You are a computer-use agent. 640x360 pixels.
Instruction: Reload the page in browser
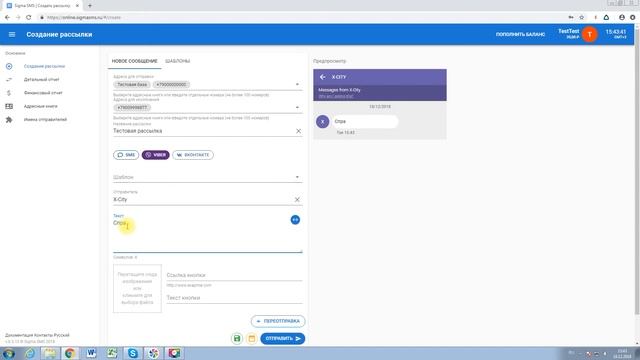(29, 17)
